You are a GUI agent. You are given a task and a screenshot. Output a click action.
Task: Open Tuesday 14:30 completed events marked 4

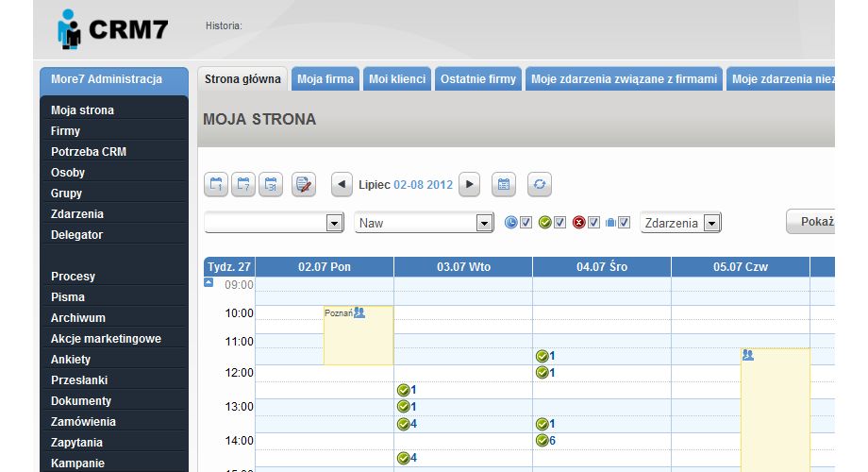coord(407,458)
